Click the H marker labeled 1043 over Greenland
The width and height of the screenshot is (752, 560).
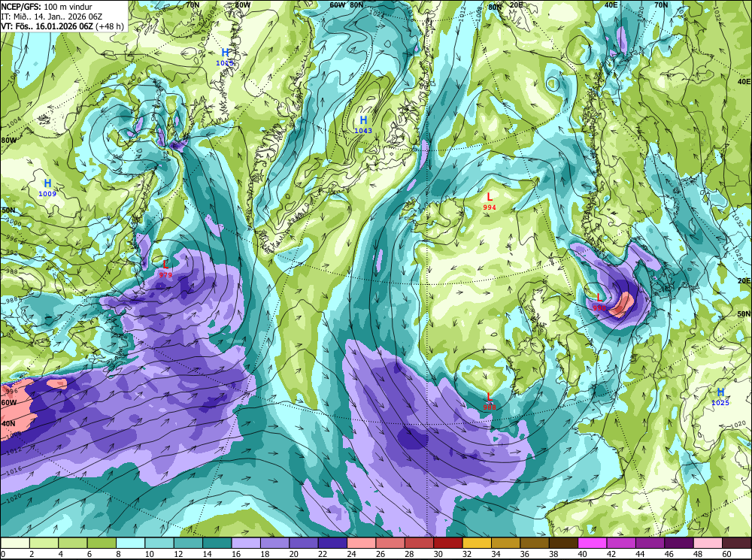click(363, 120)
